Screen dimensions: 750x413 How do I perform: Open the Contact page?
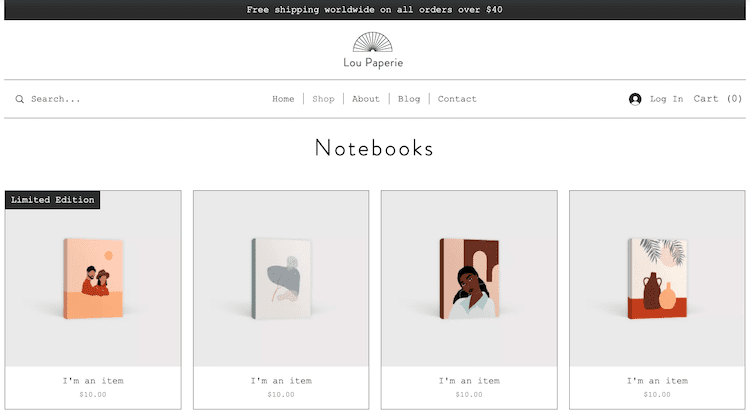point(457,99)
